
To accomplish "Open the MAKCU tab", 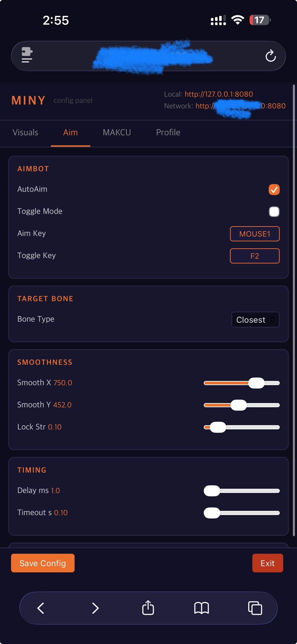I will 117,132.
